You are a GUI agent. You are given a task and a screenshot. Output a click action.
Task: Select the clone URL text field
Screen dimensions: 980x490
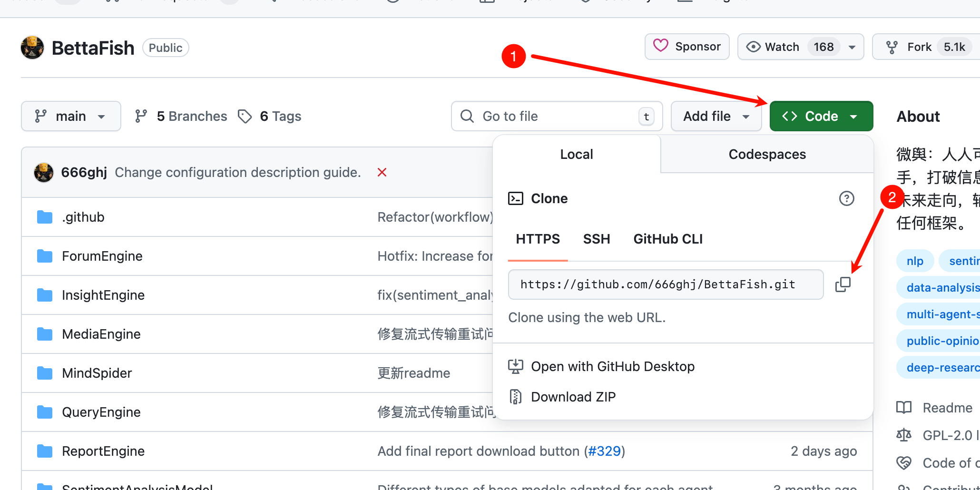[666, 284]
